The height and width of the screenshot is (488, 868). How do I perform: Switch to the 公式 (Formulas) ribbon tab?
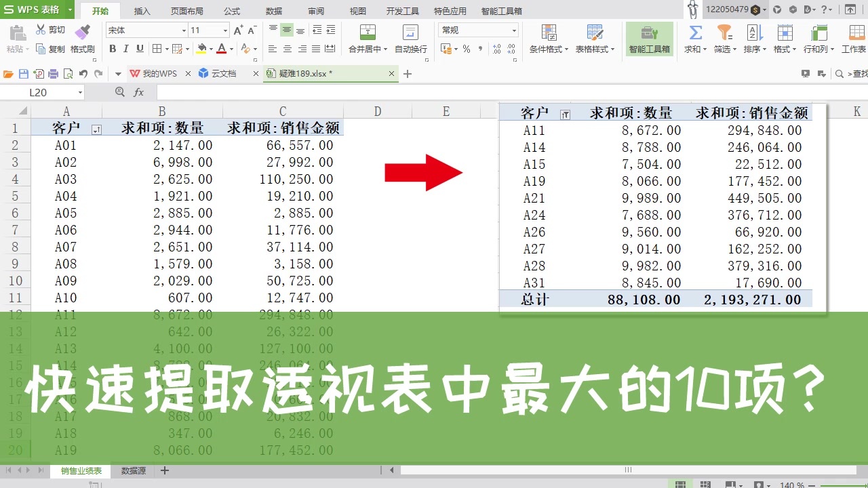pyautogui.click(x=232, y=11)
